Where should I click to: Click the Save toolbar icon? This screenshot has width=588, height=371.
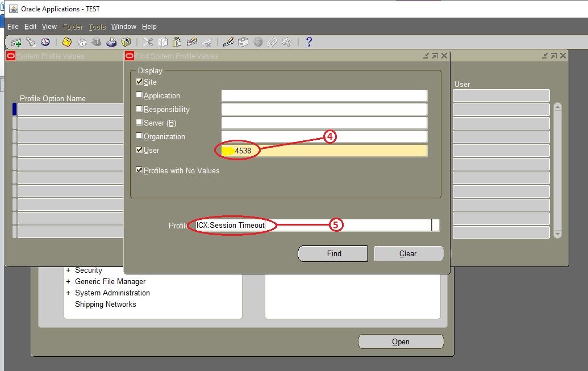67,41
